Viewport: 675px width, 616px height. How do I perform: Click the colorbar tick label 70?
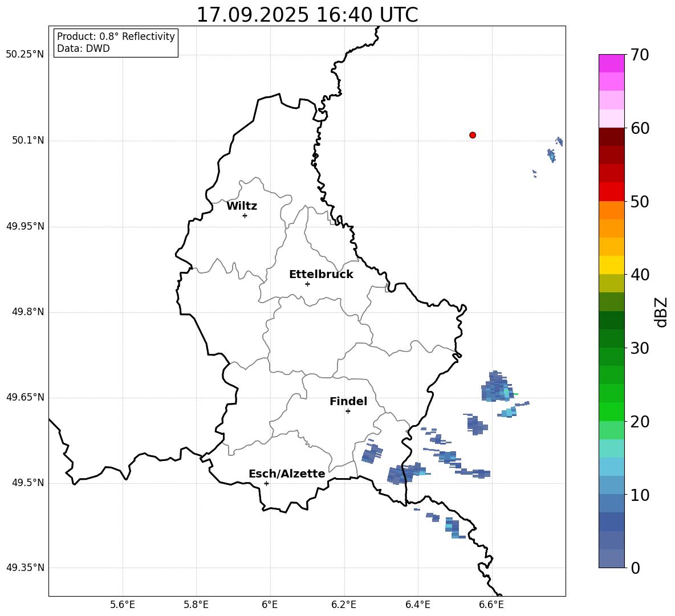[640, 55]
